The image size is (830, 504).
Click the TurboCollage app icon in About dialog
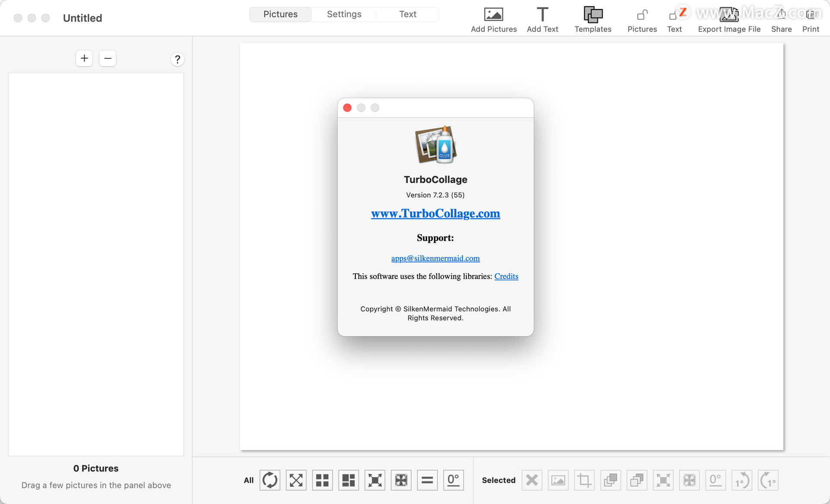pos(436,145)
